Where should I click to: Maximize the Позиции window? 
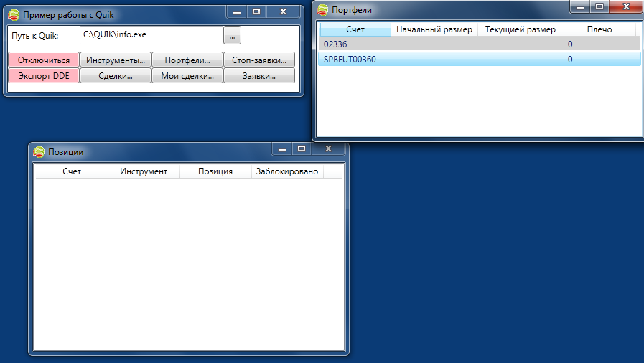[x=302, y=149]
